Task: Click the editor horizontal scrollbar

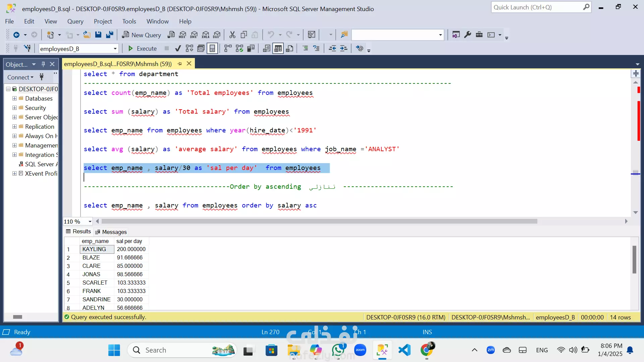Action: pos(319,221)
